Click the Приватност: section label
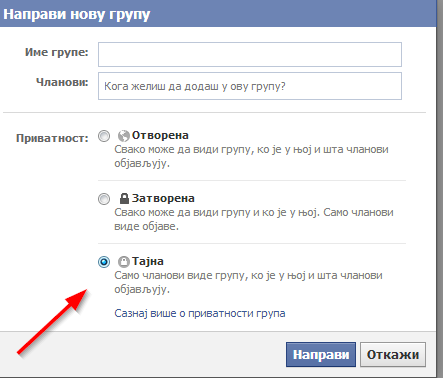This screenshot has width=443, height=378. coord(52,138)
